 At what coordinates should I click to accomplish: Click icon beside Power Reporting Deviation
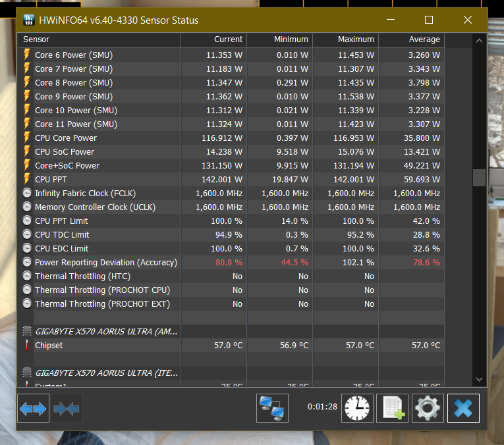pyautogui.click(x=27, y=262)
